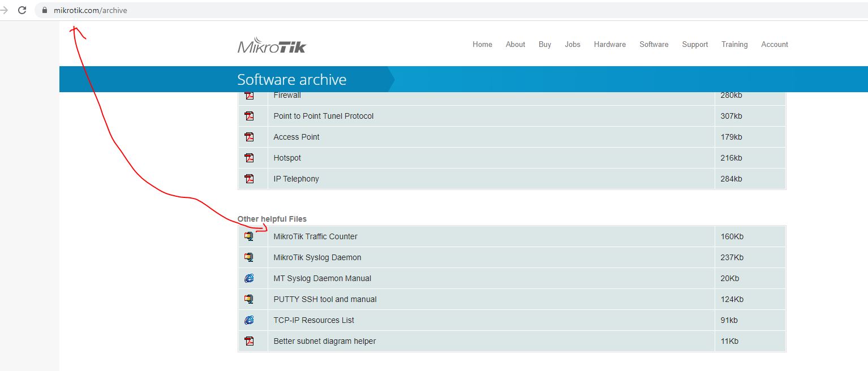868x371 pixels.
Task: Click the browser icon beside MT Syslog Daemon Manual
Action: point(249,278)
